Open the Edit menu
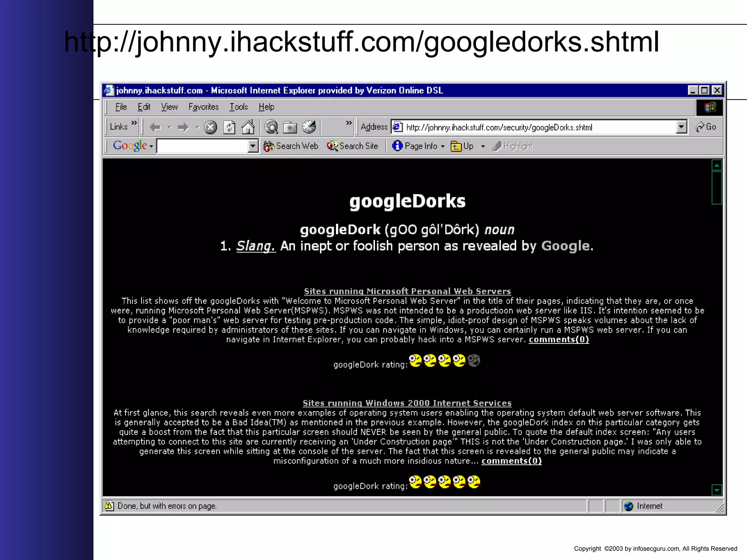The image size is (747, 560). coord(144,107)
